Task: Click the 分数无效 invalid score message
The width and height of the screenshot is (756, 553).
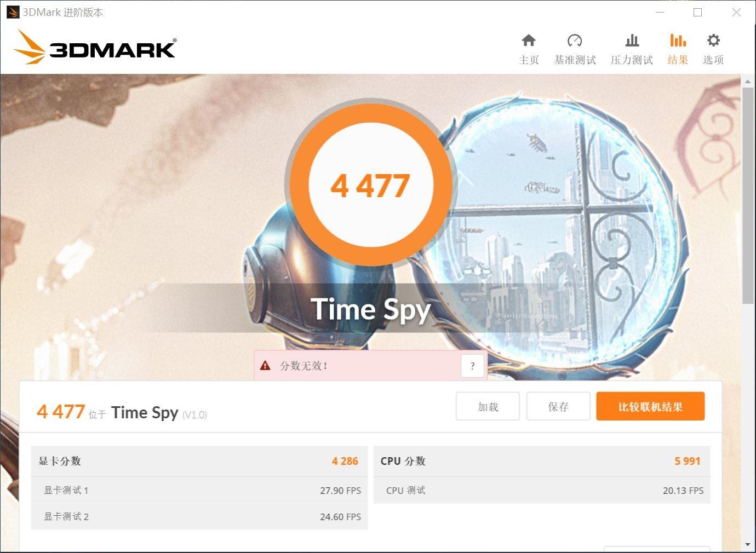Action: (304, 366)
